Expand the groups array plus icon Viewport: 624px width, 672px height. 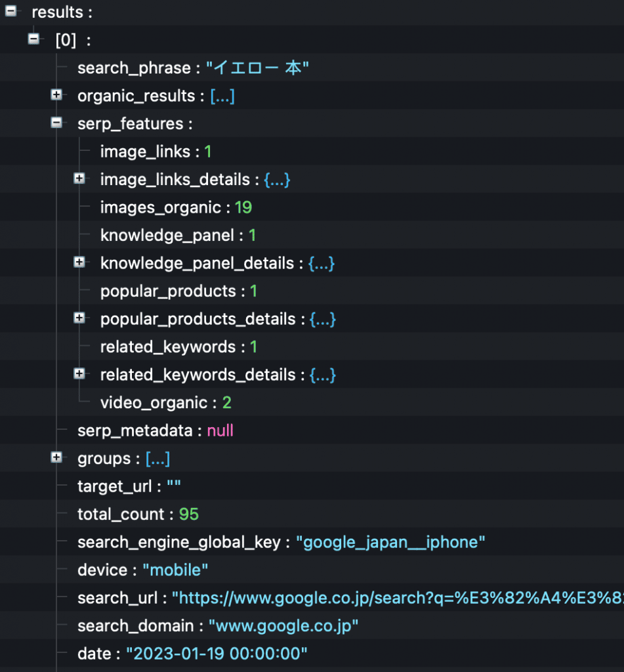click(56, 457)
